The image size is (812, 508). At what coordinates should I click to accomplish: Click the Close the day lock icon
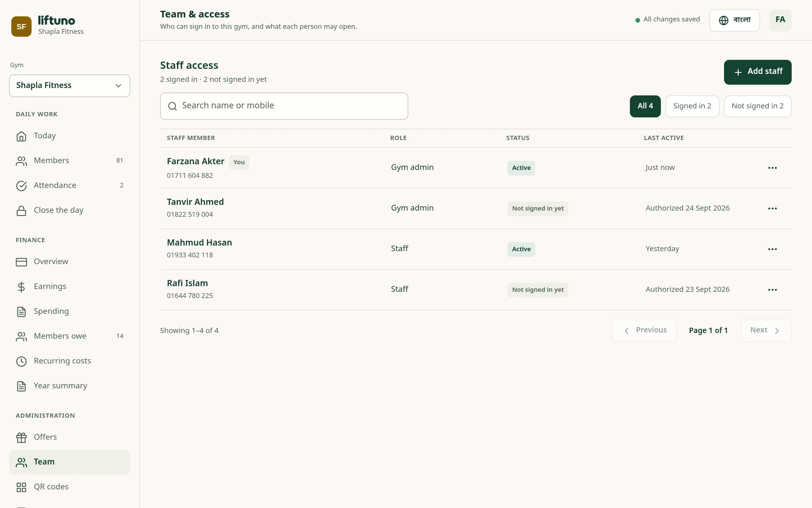click(21, 211)
